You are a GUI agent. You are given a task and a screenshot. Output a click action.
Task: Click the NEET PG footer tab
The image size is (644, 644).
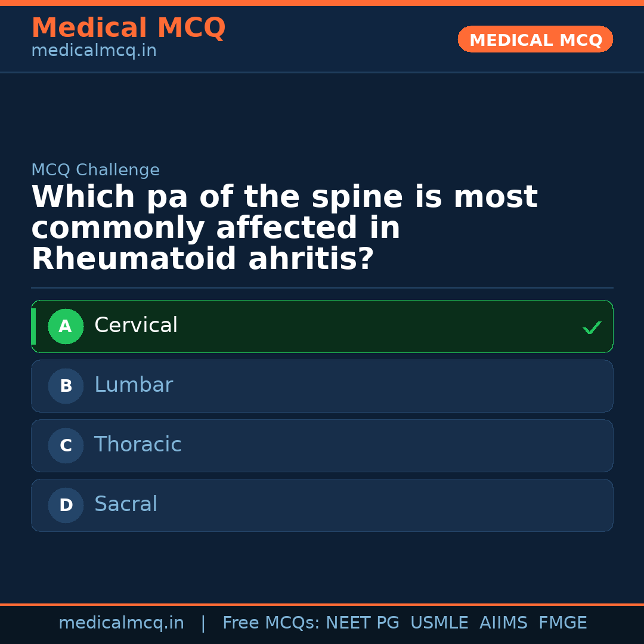point(362,623)
